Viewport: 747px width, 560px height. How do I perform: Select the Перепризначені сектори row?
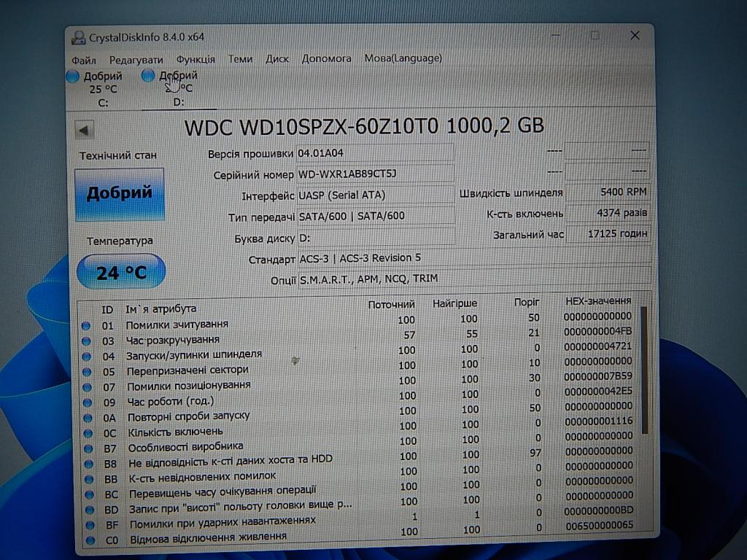[x=359, y=367]
